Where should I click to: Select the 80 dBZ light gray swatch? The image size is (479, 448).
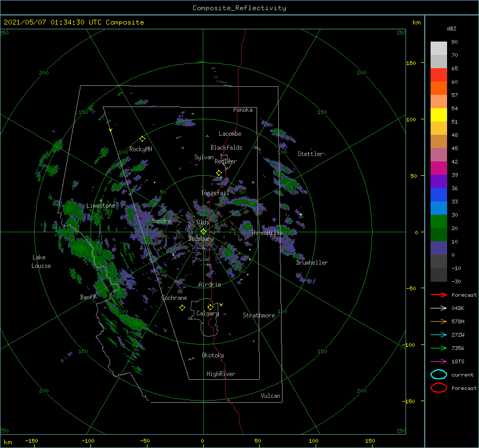click(x=439, y=48)
